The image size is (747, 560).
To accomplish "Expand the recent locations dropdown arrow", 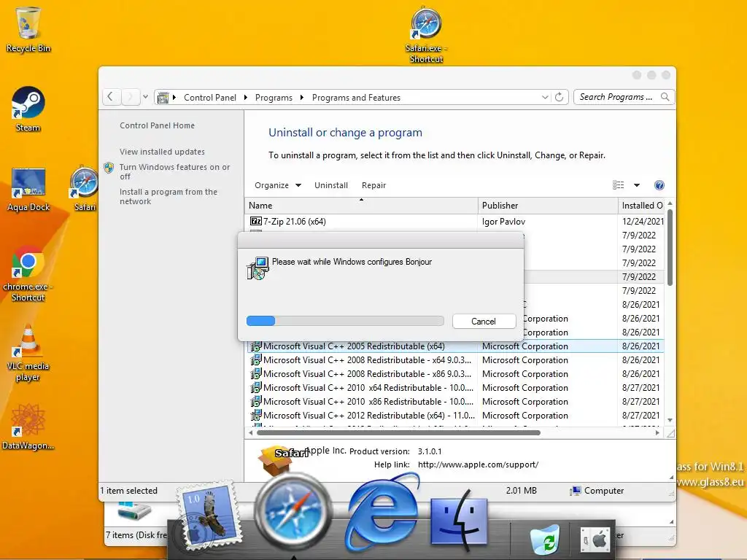I will (145, 97).
